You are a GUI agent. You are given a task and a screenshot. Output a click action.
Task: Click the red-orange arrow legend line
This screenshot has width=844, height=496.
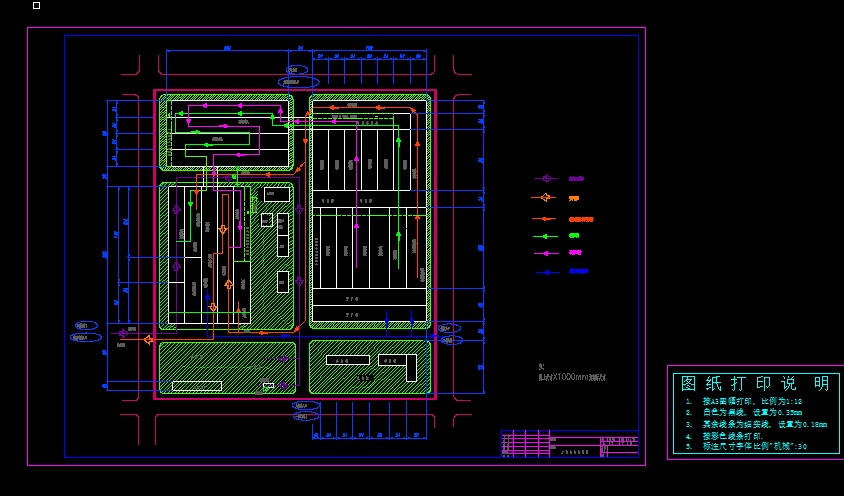[544, 218]
